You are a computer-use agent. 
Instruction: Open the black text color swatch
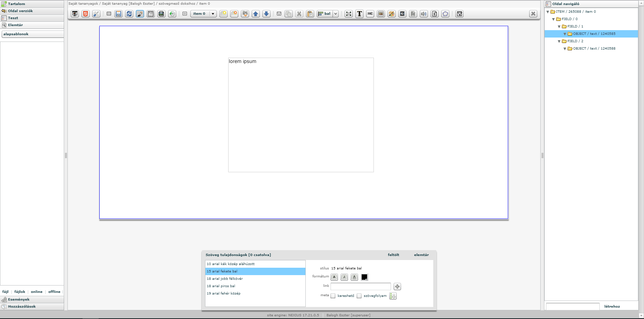coord(364,277)
